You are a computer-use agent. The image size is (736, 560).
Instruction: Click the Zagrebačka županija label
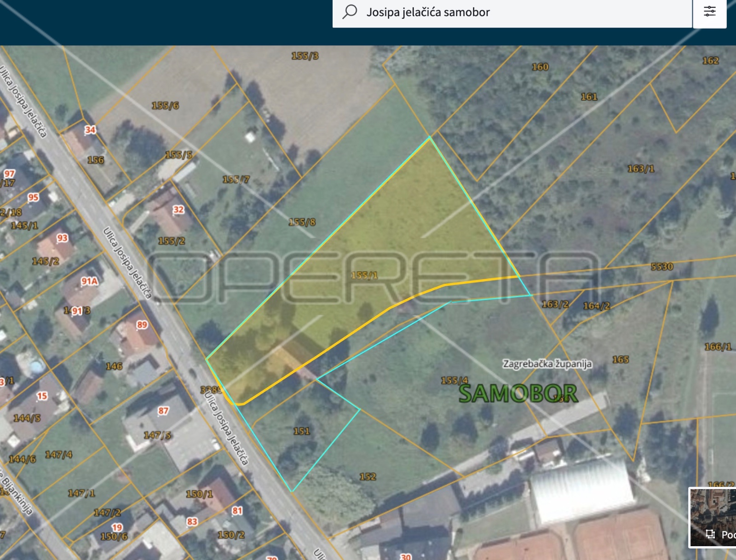547,364
